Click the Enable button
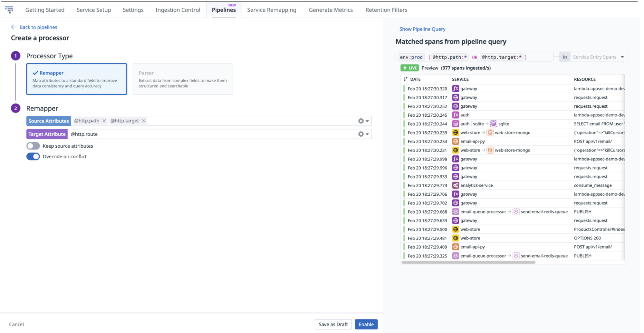Screen dimensions: 644x333 (366, 324)
